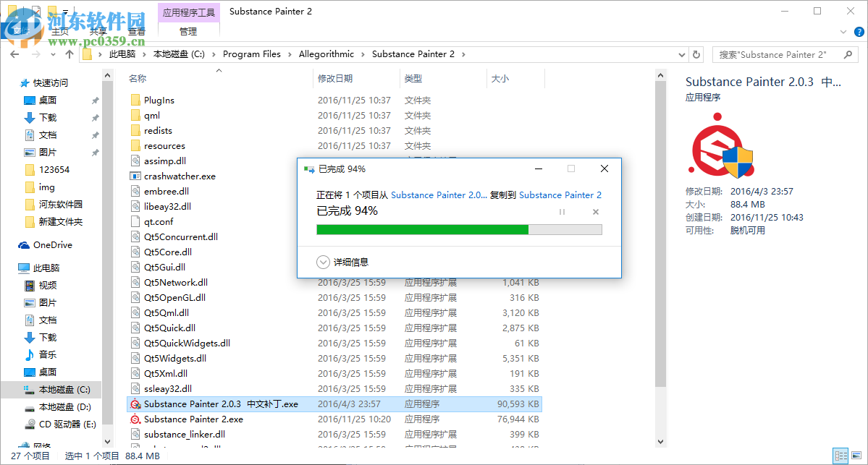Open the PlugIns folder icon

pyautogui.click(x=135, y=100)
